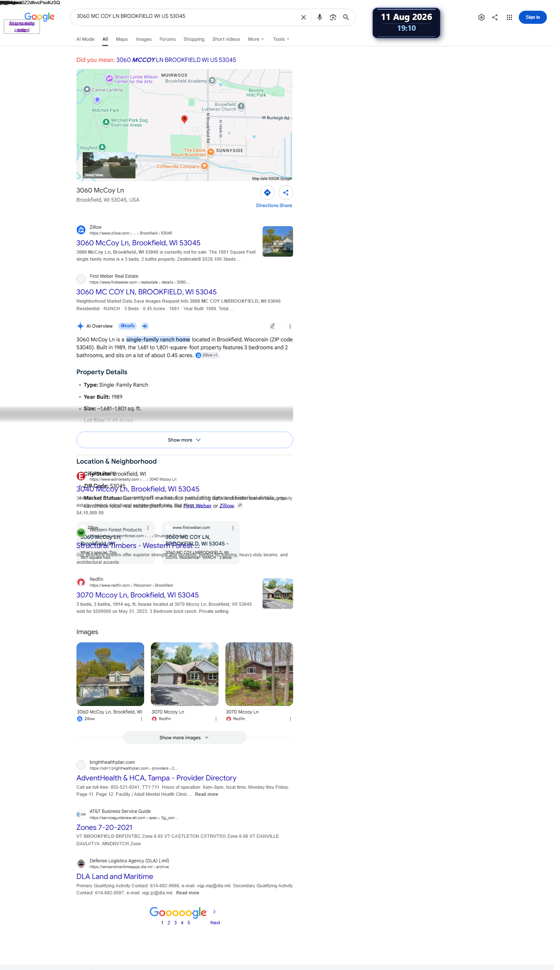The width and height of the screenshot is (560, 970).
Task: Open Redfin 3070 Mccoy Ln result link
Action: click(138, 595)
